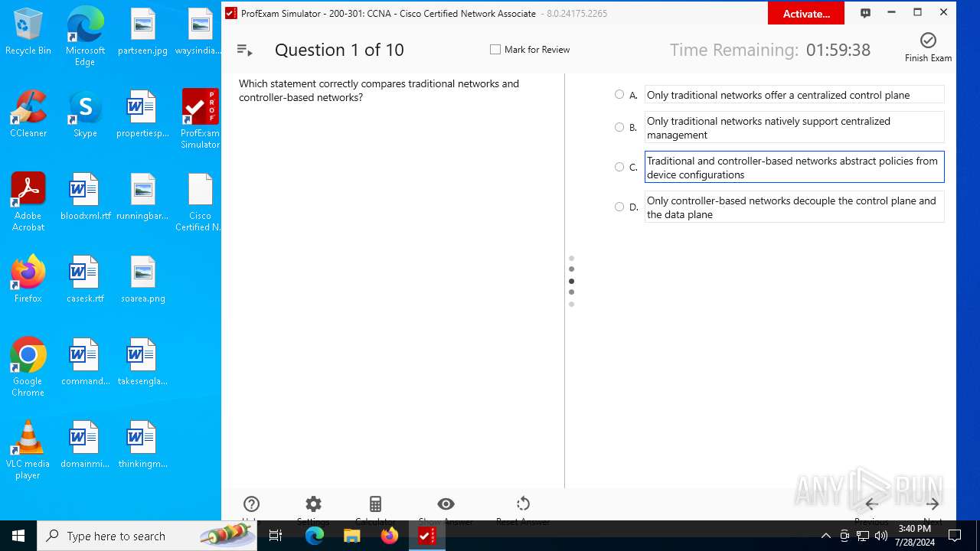Expand hidden system tray icons chevron
The image size is (980, 551).
coord(825,536)
